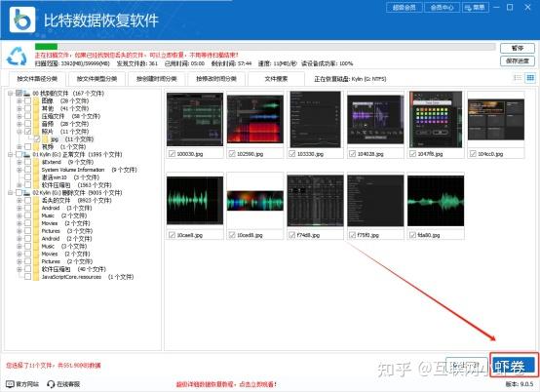Open the 文件搜索 tab
This screenshot has height=392, width=540.
click(276, 79)
